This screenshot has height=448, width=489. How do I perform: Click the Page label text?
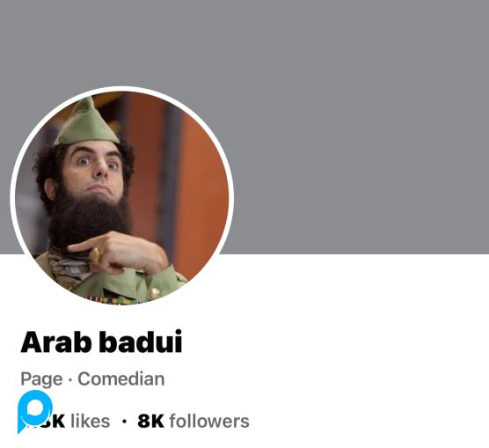[x=41, y=379]
